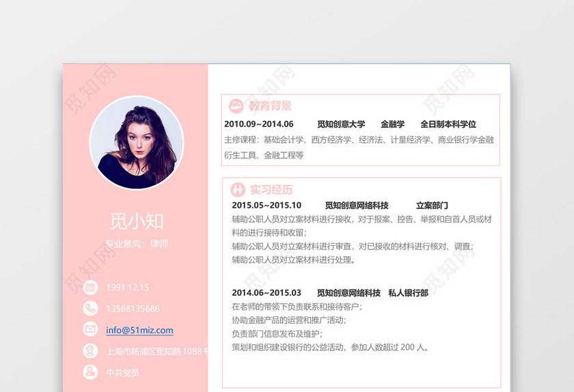Select phone number 13568135686
574x392 pixels.
pyautogui.click(x=133, y=309)
